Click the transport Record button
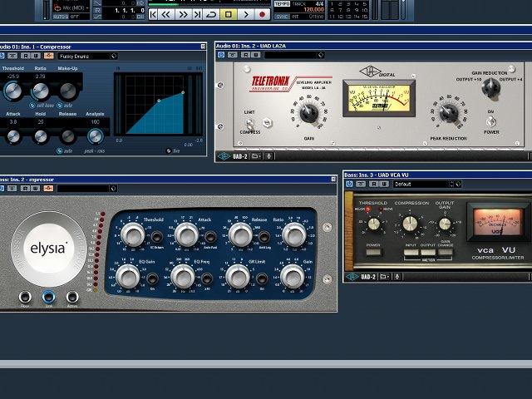Image resolution: width=532 pixels, height=399 pixels. tap(262, 15)
